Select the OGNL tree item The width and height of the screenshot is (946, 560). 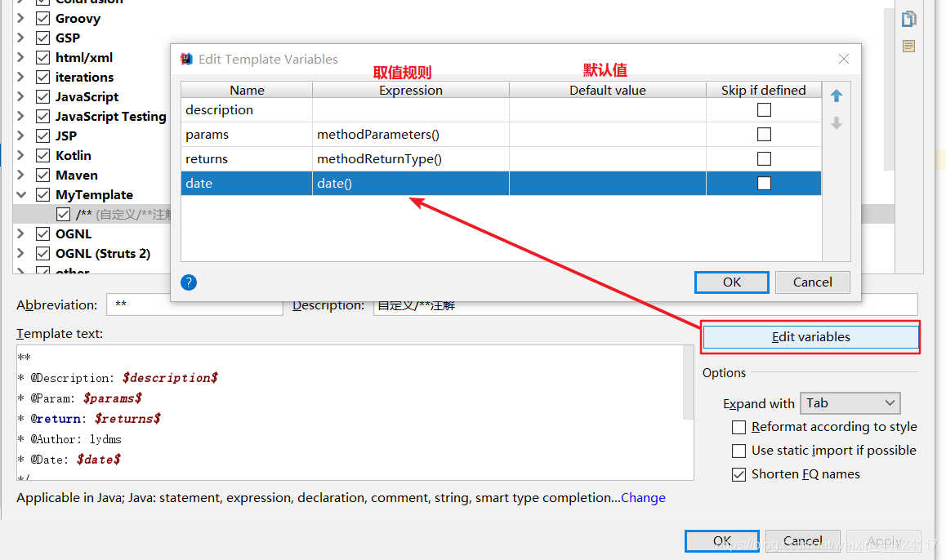coord(74,234)
